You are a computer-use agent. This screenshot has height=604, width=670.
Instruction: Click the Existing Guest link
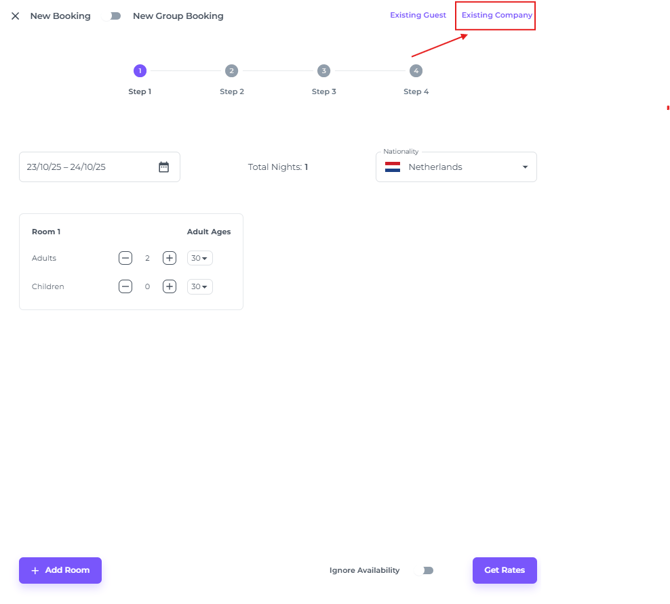(418, 15)
